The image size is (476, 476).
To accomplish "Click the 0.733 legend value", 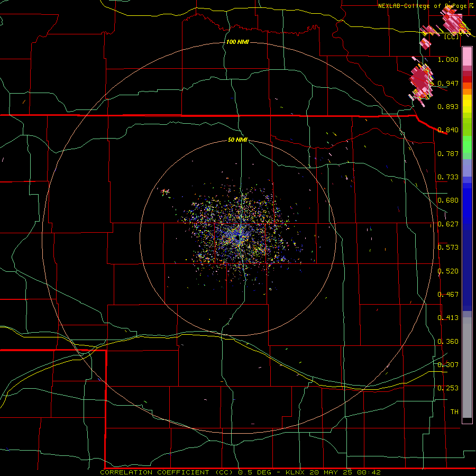I will [x=448, y=177].
